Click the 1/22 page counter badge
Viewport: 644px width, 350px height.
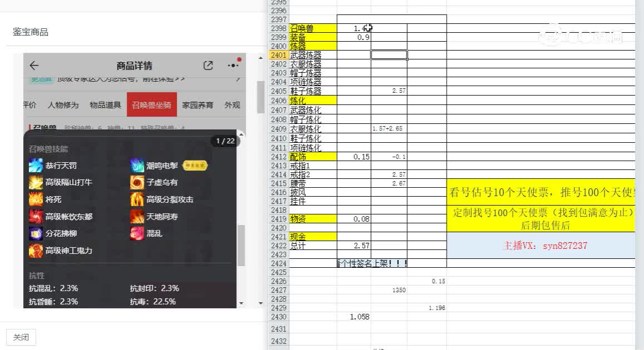pyautogui.click(x=225, y=141)
